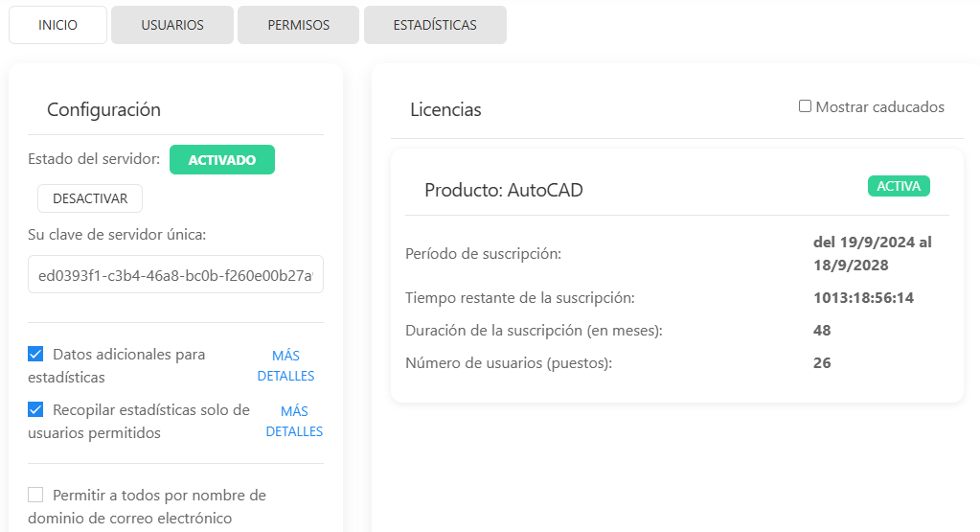Viewport: 980px width, 532px height.
Task: Click the Licencias panel heading
Action: pyautogui.click(x=445, y=110)
